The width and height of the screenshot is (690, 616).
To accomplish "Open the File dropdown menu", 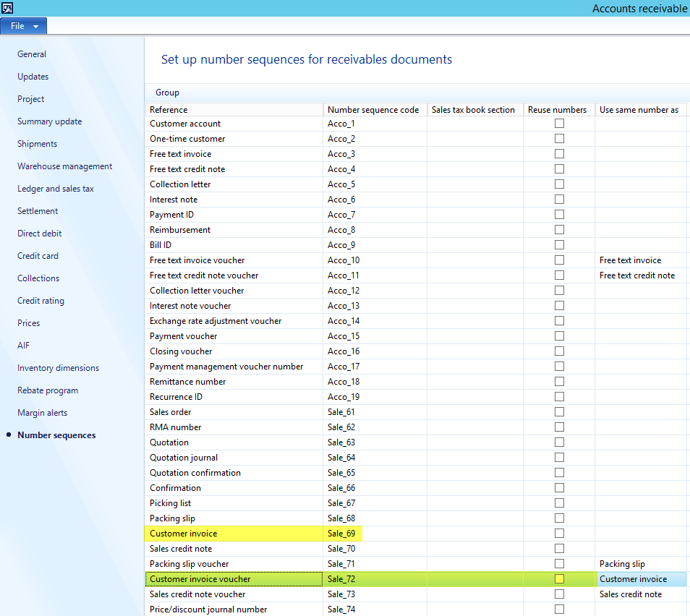I will click(x=24, y=26).
